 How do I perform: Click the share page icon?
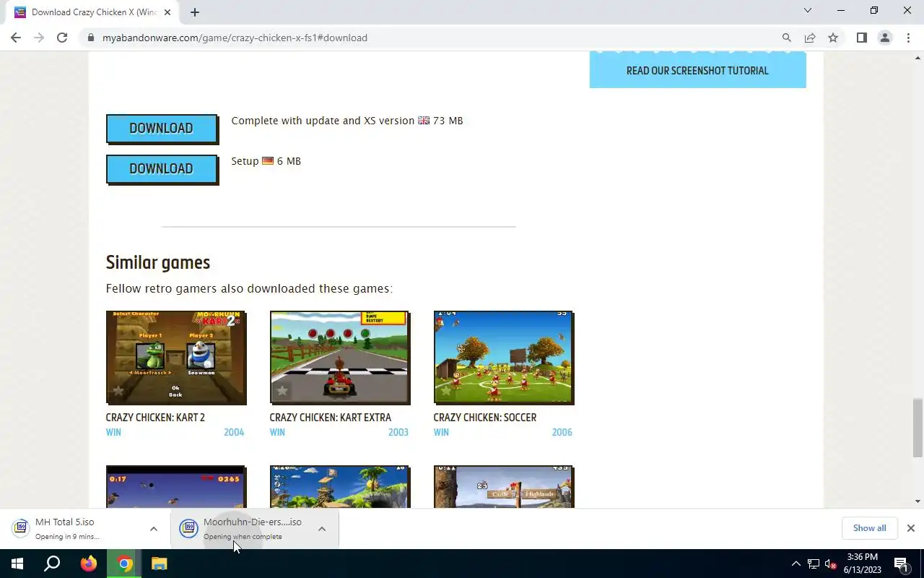click(810, 38)
